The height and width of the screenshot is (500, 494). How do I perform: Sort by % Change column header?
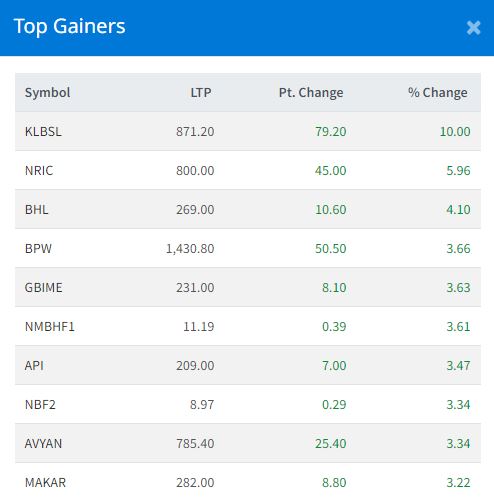pos(438,93)
